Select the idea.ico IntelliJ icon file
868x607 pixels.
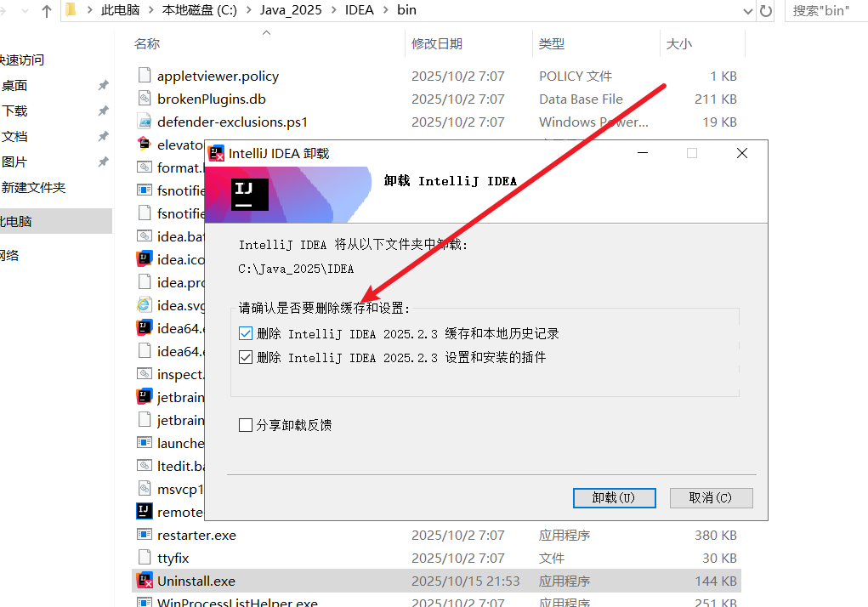[x=144, y=259]
